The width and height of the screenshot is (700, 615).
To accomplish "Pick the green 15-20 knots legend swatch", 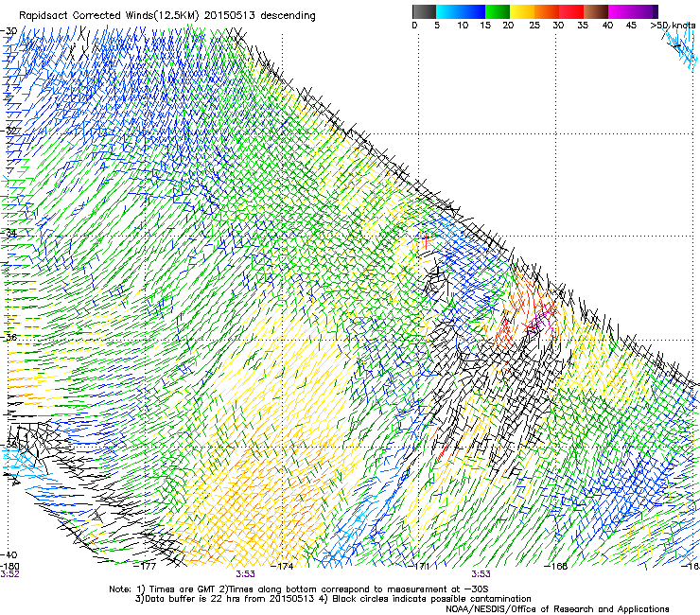I will [498, 11].
